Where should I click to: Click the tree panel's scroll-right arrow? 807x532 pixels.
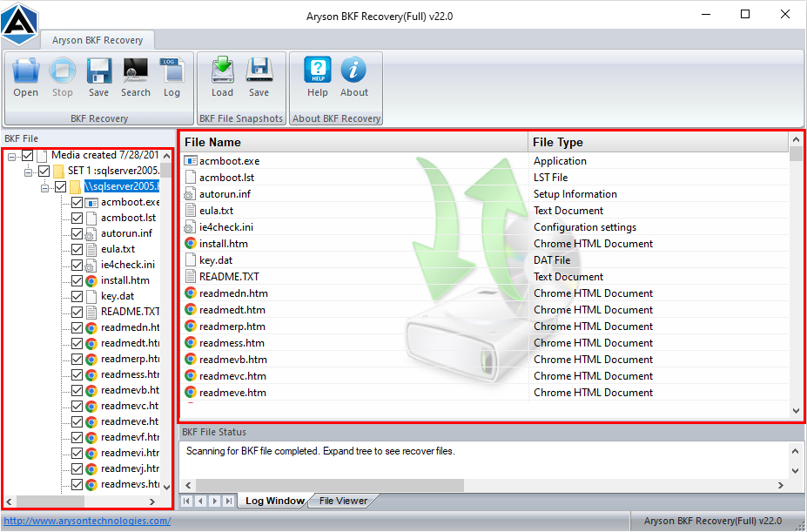(x=152, y=502)
